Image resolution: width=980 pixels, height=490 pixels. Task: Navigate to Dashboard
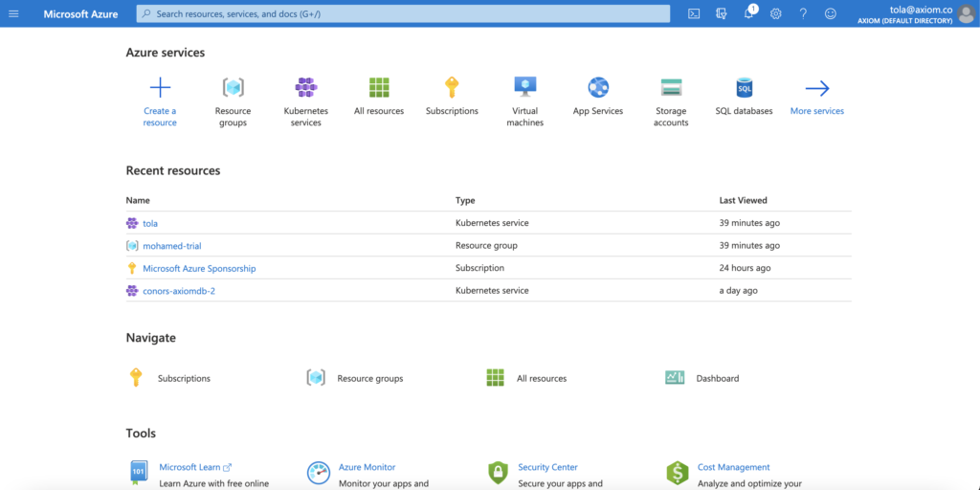click(718, 378)
